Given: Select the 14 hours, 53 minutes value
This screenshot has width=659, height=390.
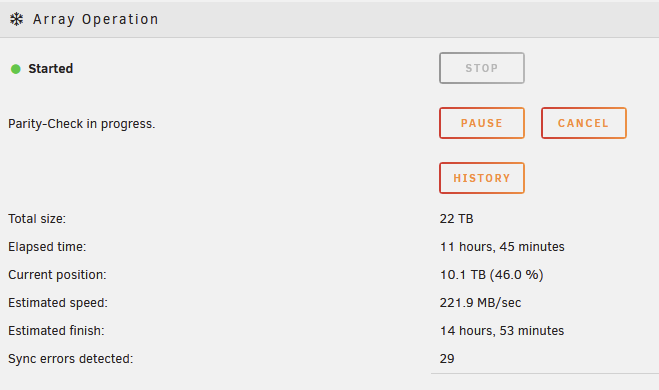Looking at the screenshot, I should (x=502, y=331).
